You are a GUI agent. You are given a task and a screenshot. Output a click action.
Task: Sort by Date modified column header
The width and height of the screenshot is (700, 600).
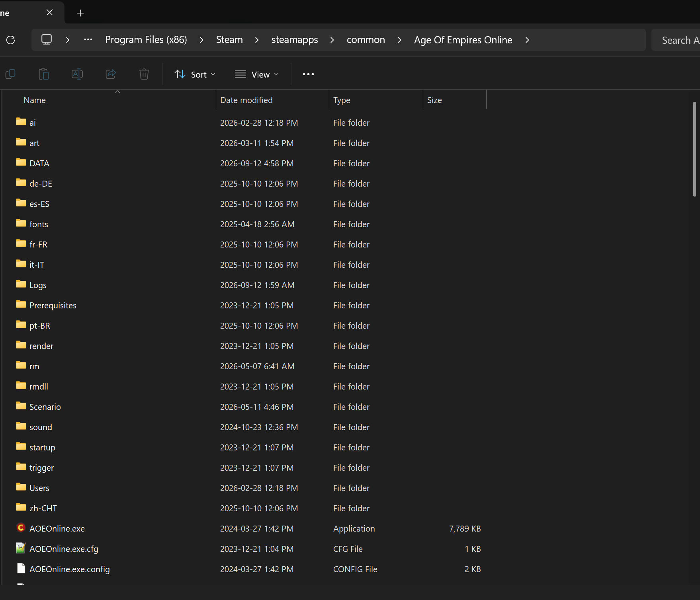click(246, 100)
